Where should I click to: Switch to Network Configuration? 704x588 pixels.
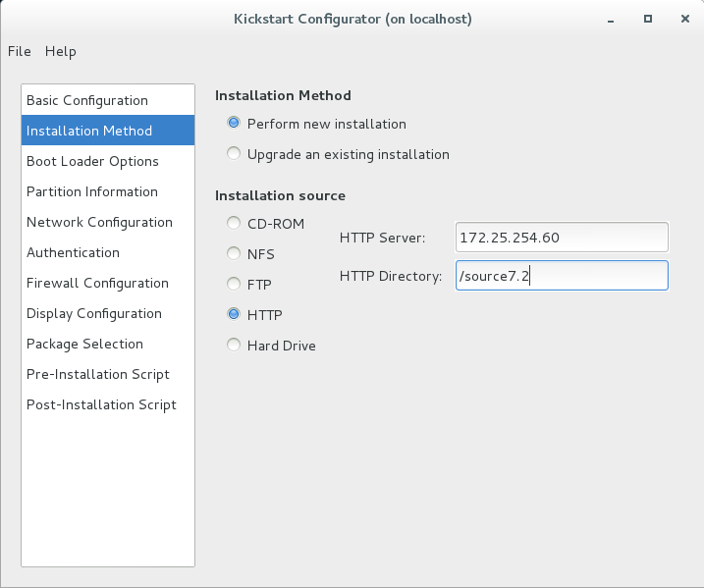click(108, 222)
